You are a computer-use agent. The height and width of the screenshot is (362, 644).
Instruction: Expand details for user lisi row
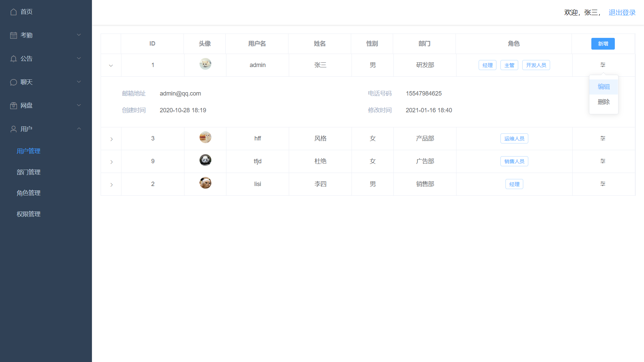(111, 185)
